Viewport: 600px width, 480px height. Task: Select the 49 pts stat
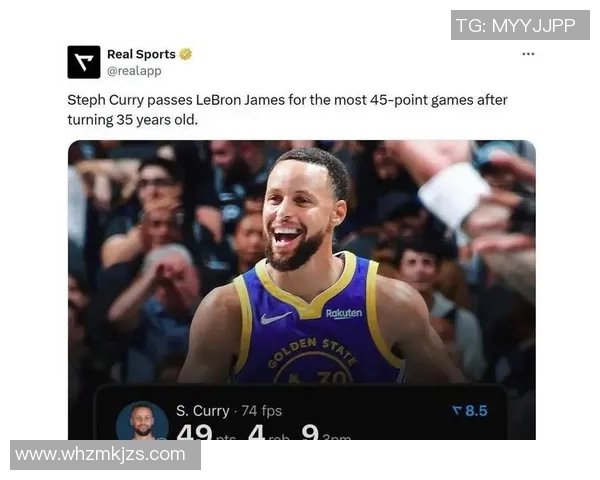(206, 432)
